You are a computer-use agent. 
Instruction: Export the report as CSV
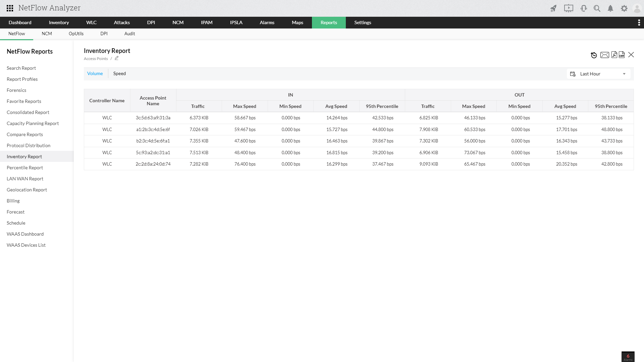pyautogui.click(x=622, y=55)
